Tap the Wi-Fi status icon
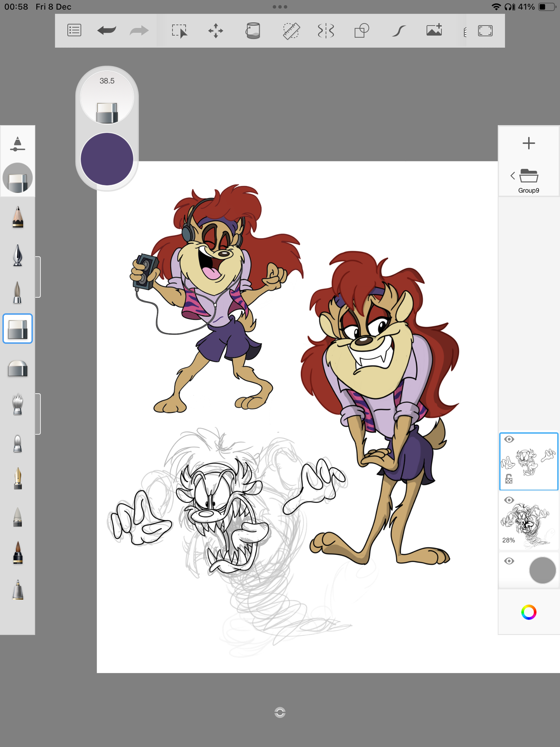This screenshot has width=560, height=747. coord(496,7)
